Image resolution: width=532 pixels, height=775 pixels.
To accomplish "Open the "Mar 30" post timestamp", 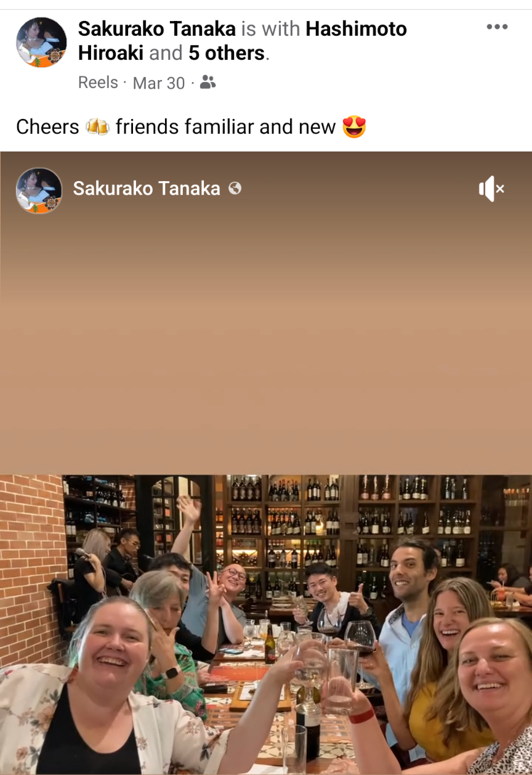I will tap(159, 83).
